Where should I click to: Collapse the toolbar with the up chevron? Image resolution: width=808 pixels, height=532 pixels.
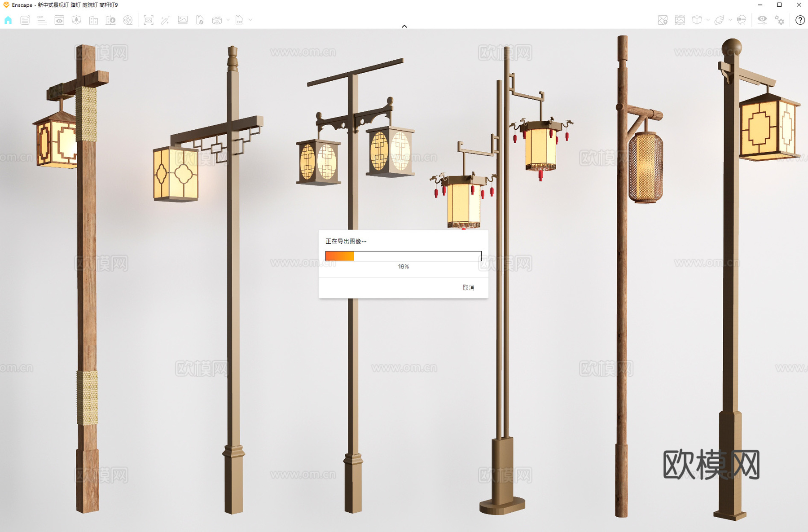pyautogui.click(x=404, y=26)
